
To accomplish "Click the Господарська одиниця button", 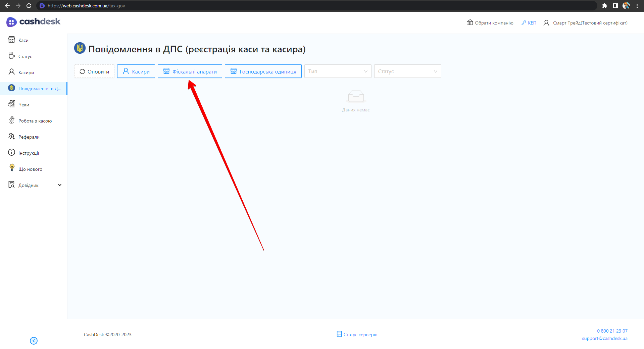I will (263, 71).
